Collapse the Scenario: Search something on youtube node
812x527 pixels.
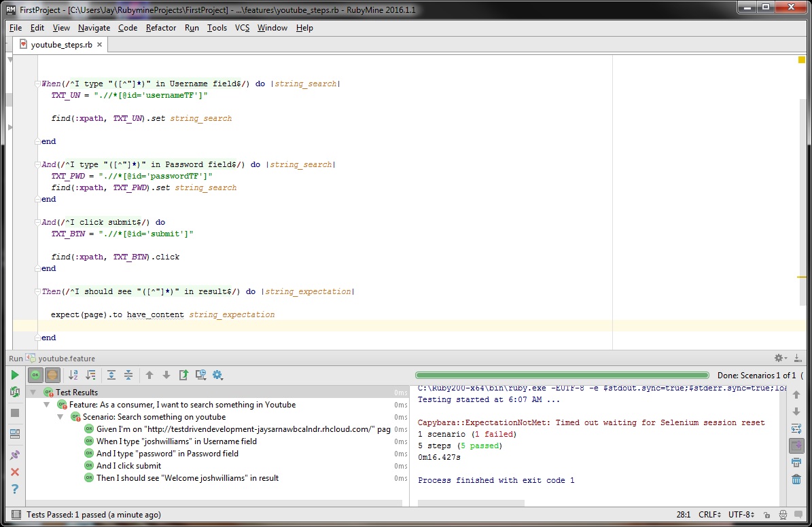[60, 416]
